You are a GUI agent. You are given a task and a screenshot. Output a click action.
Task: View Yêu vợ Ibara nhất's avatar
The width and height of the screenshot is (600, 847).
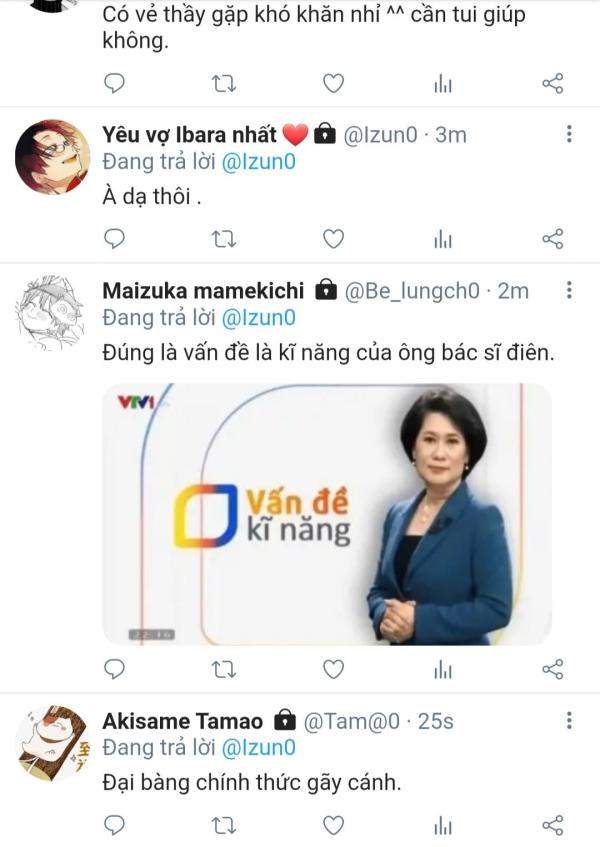(x=52, y=155)
